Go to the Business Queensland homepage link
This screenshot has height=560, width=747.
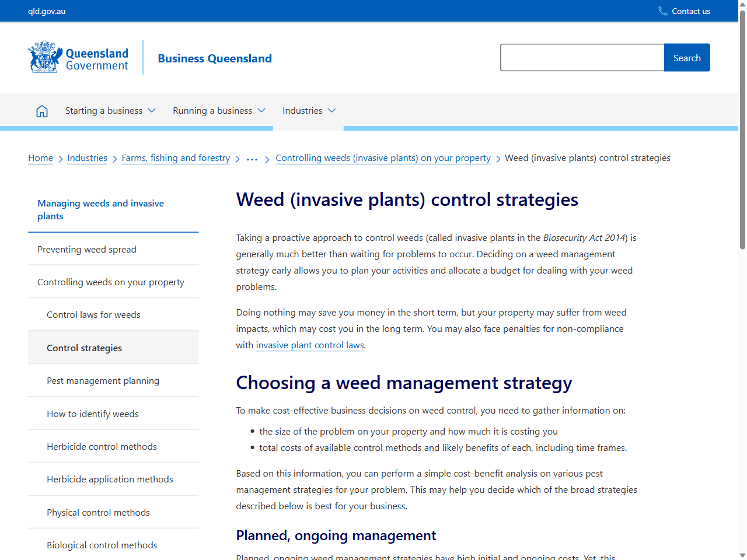click(x=215, y=58)
